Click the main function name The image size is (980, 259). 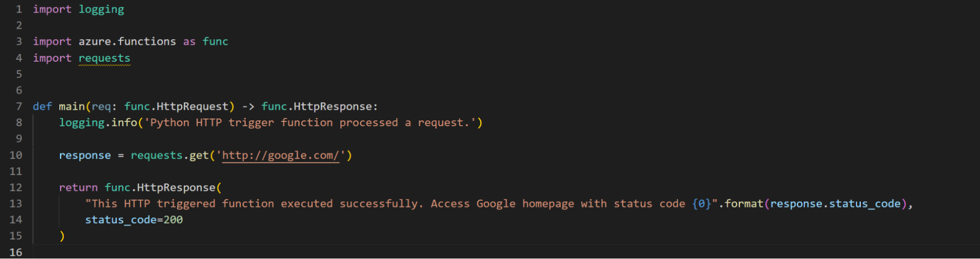[x=72, y=107]
